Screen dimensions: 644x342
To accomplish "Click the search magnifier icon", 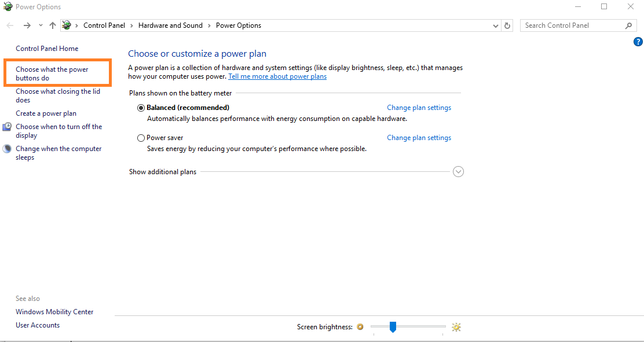I will coord(629,25).
